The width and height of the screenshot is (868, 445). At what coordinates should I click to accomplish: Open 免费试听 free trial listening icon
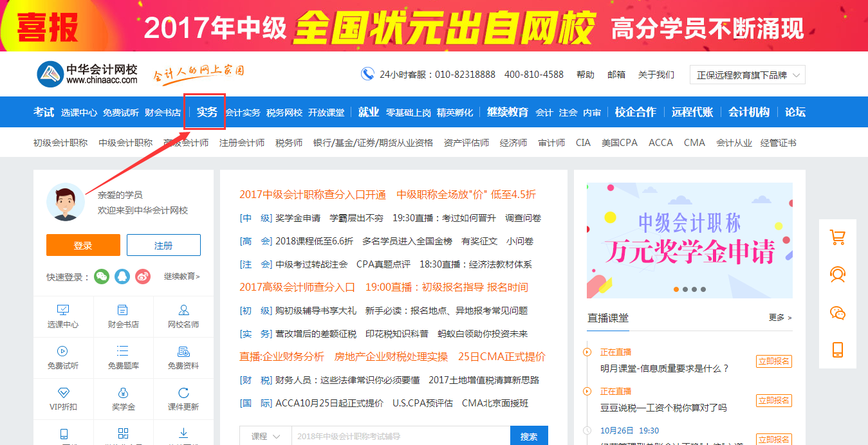(63, 357)
